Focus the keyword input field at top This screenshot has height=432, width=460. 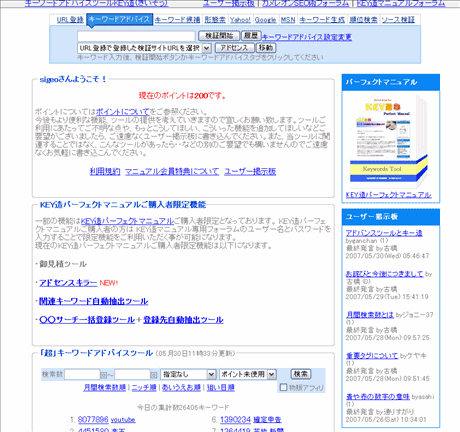pos(136,36)
